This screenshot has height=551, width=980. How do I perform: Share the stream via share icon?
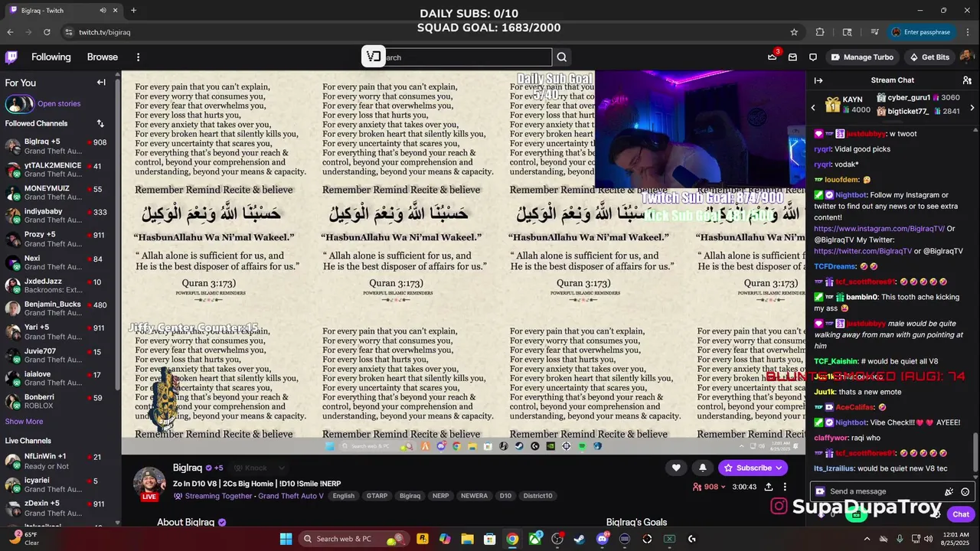[768, 487]
